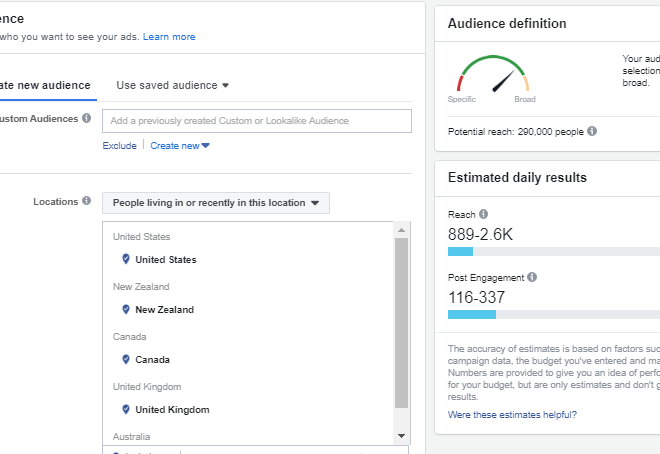
Task: Click the Specific label under the gauge
Action: coord(462,99)
